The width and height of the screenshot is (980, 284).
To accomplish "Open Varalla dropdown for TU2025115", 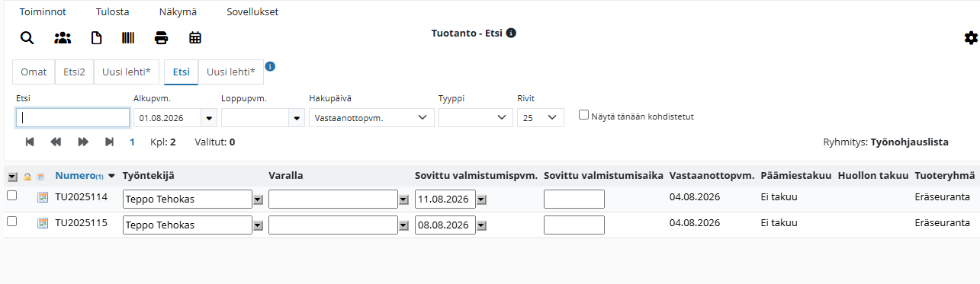I will (x=403, y=225).
